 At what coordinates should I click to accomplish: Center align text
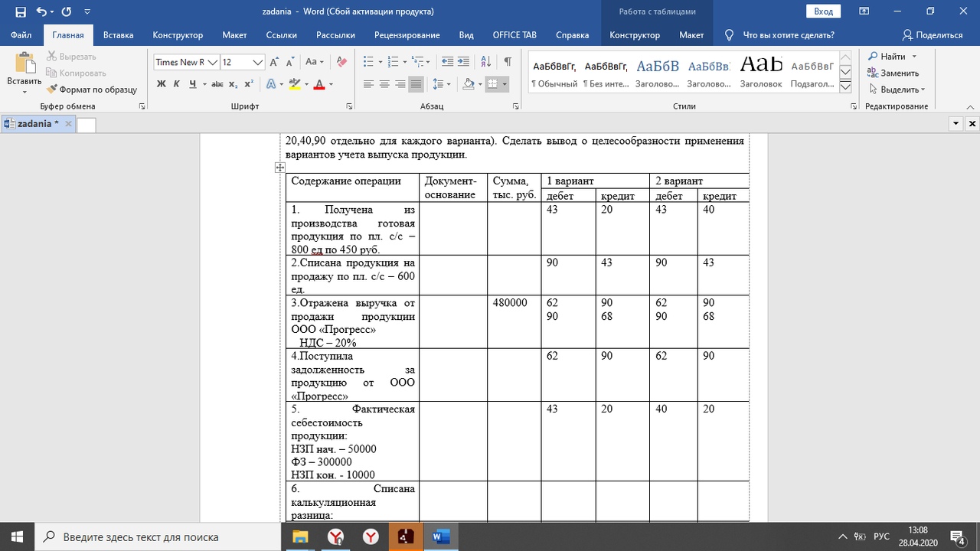coord(384,84)
